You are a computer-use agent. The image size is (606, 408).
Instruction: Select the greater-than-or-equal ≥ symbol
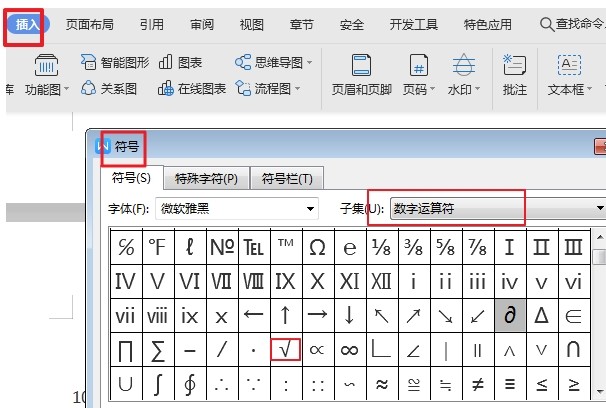pos(574,383)
